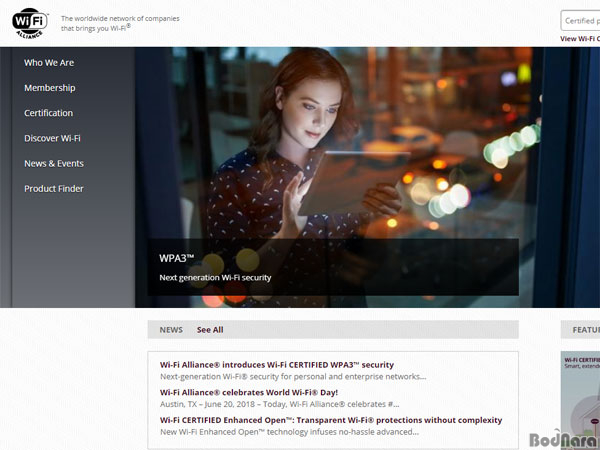Go to the Certification section

point(49,113)
